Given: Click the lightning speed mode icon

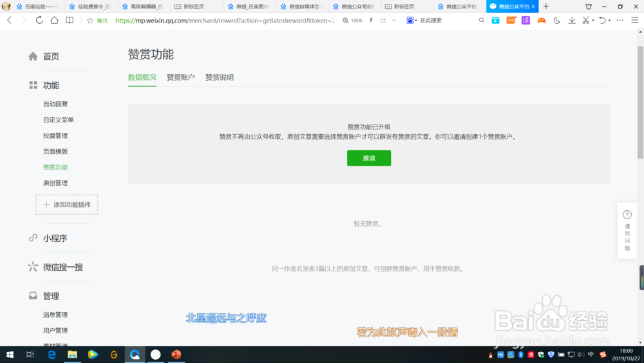Looking at the screenshot, I should [x=371, y=20].
